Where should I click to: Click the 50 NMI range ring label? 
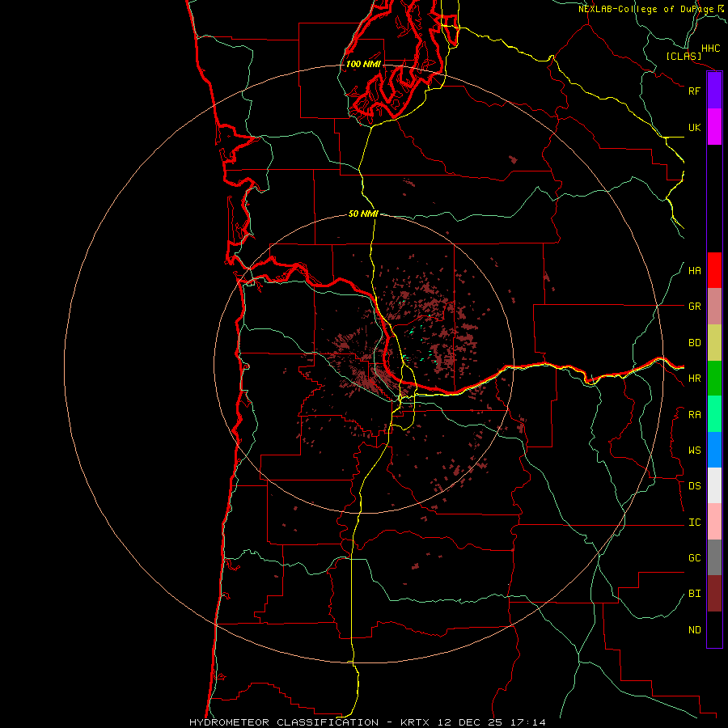pos(363,214)
